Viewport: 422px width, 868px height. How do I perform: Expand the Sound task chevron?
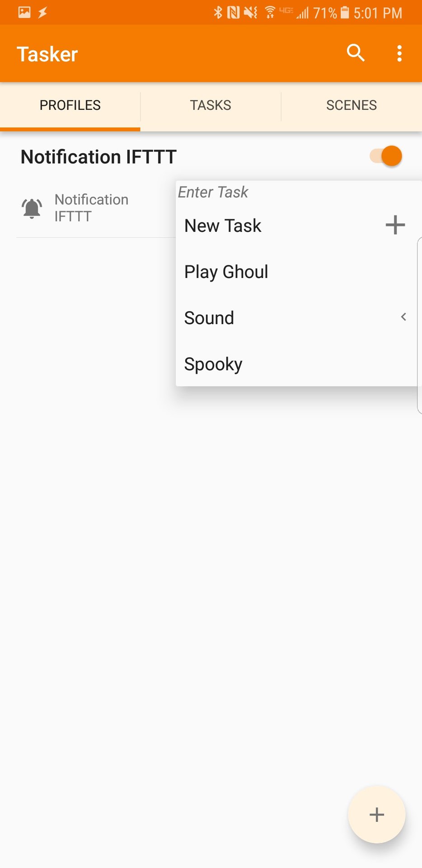403,317
